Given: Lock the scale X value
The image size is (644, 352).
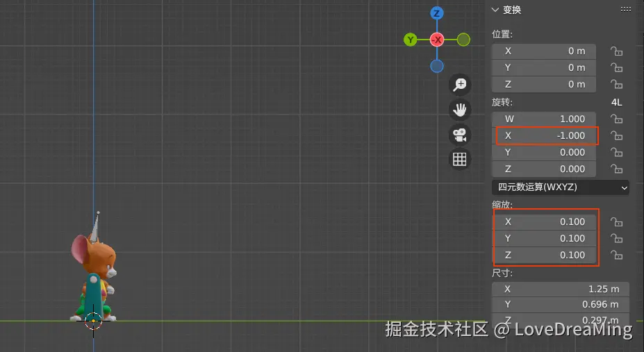Looking at the screenshot, I should tap(616, 222).
